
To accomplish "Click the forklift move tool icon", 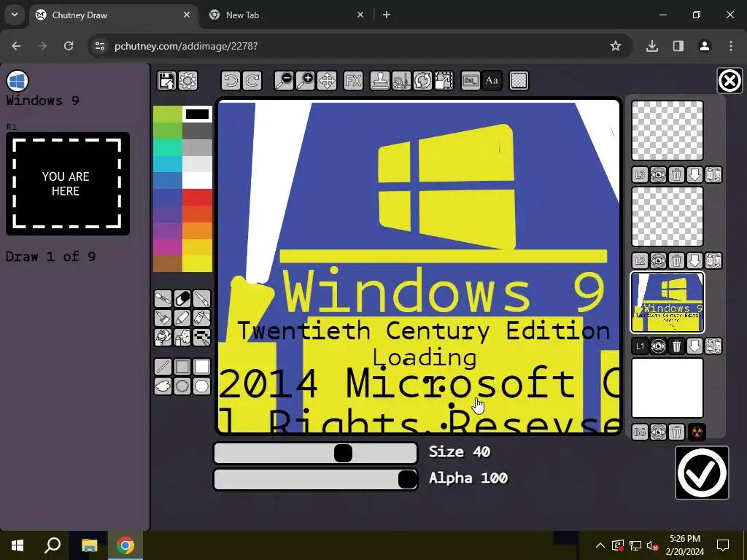I will [401, 81].
